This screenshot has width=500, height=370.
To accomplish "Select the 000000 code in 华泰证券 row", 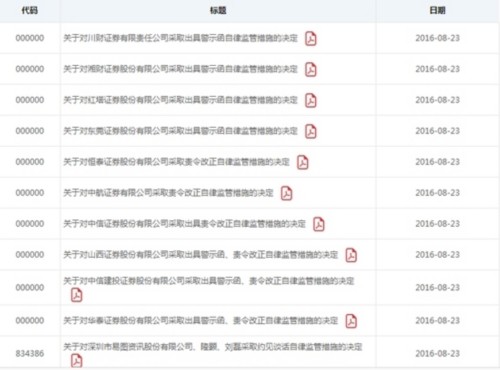I will pos(30,321).
